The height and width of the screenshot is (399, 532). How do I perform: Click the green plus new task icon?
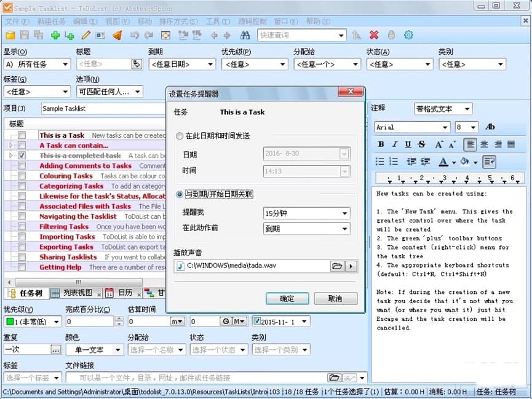pyautogui.click(x=55, y=35)
